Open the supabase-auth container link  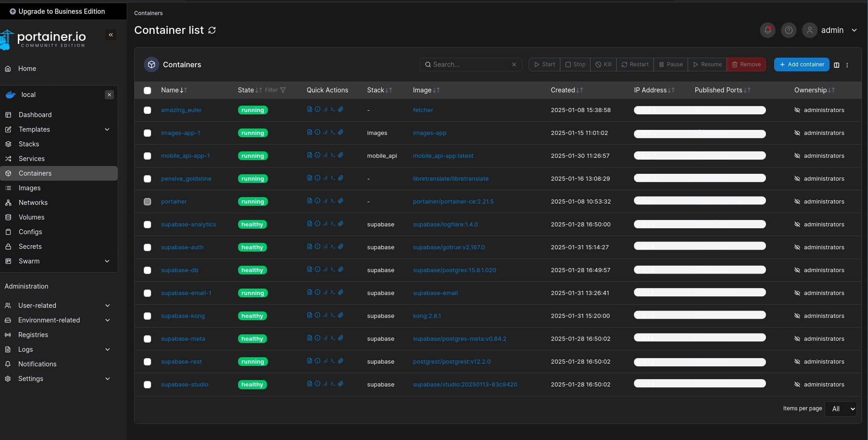tap(182, 247)
